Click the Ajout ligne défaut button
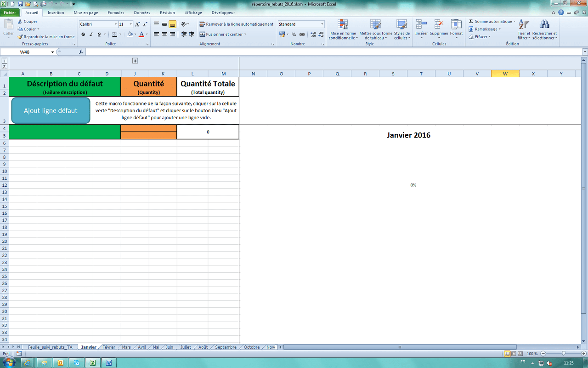This screenshot has width=588, height=368. (51, 110)
